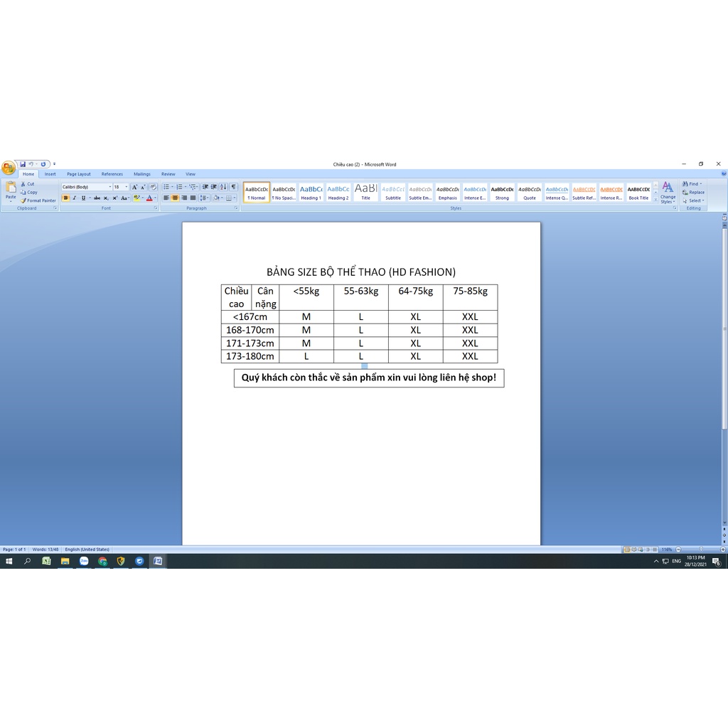Screen dimensions: 728x728
Task: Click the Save icon in Quick Access
Action: pos(23,164)
